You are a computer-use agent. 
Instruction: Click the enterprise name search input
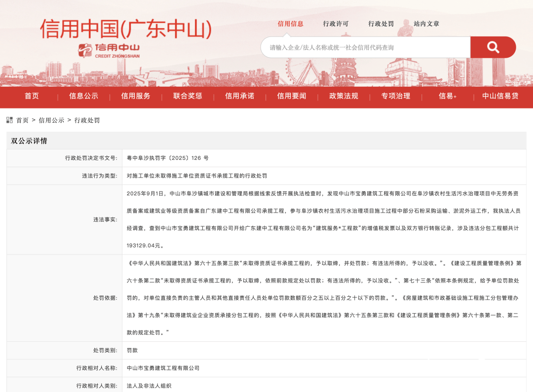(x=365, y=47)
